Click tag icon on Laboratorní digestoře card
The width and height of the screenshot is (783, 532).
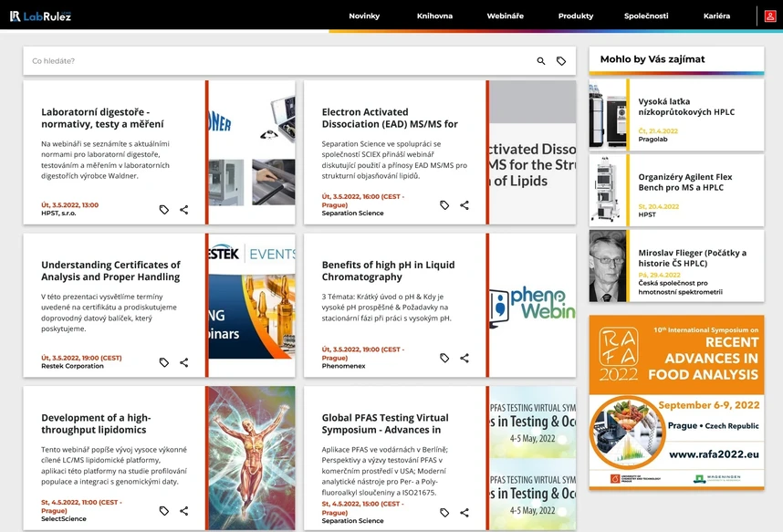point(163,209)
